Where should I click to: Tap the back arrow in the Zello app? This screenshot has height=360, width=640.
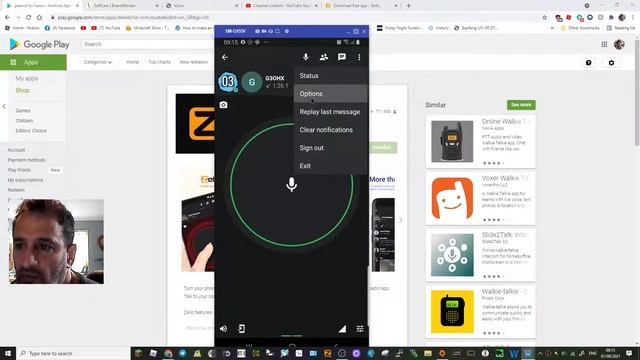225,57
